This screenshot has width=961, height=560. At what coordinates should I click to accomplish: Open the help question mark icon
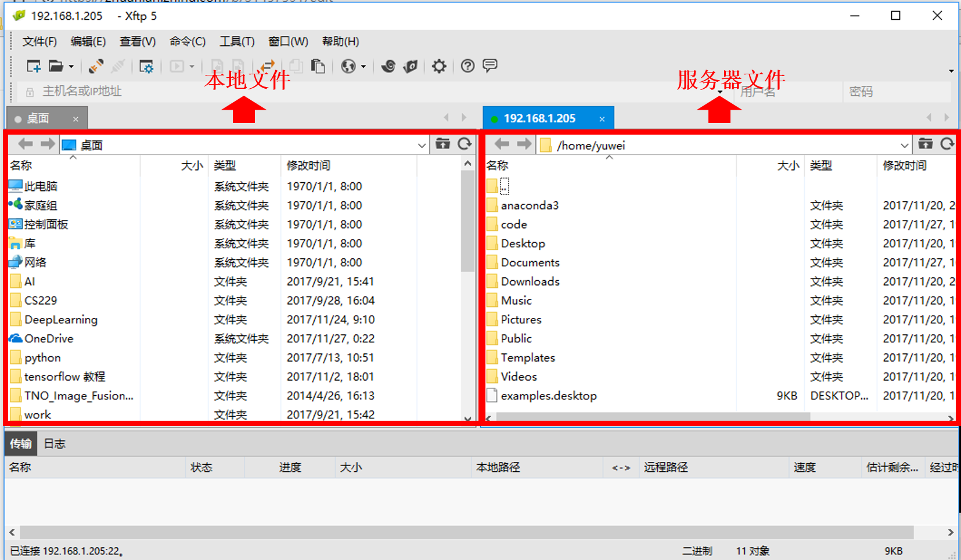(x=467, y=66)
